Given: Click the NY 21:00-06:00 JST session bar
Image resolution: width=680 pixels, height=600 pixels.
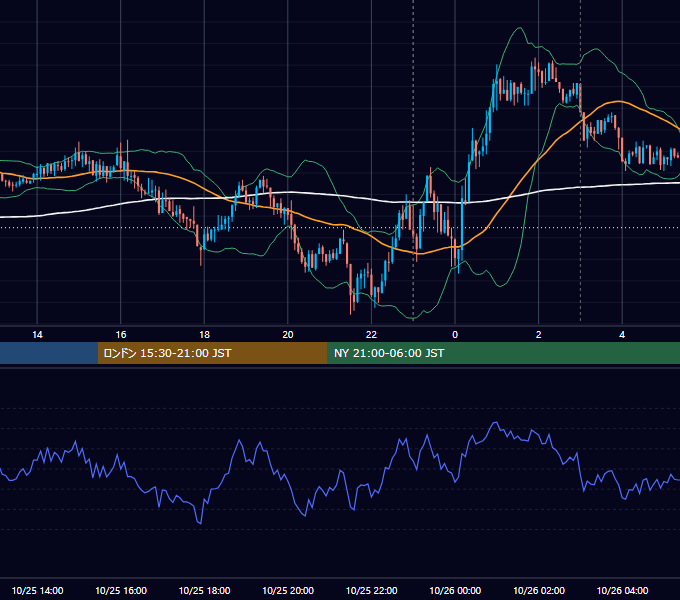Looking at the screenshot, I should 503,353.
